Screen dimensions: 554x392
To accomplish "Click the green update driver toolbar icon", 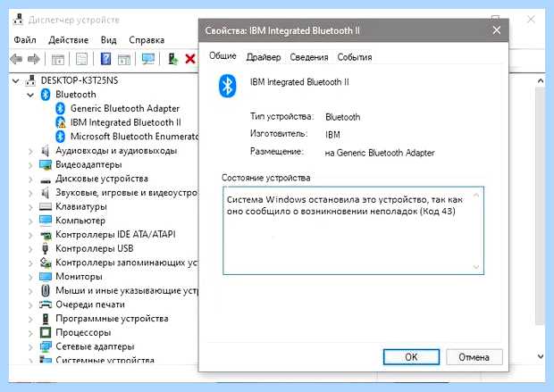I will [x=172, y=59].
